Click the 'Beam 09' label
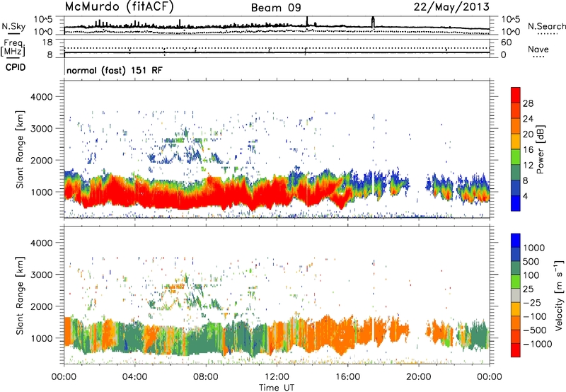Image resolution: width=566 pixels, height=392 pixels. coord(276,8)
